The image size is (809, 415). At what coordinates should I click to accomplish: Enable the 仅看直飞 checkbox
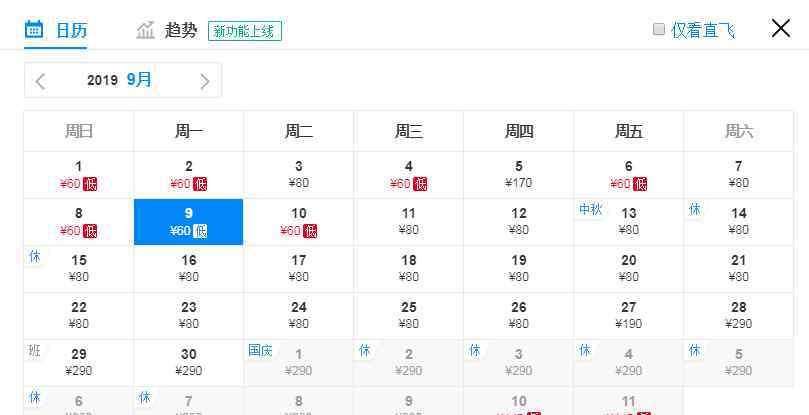(x=659, y=29)
